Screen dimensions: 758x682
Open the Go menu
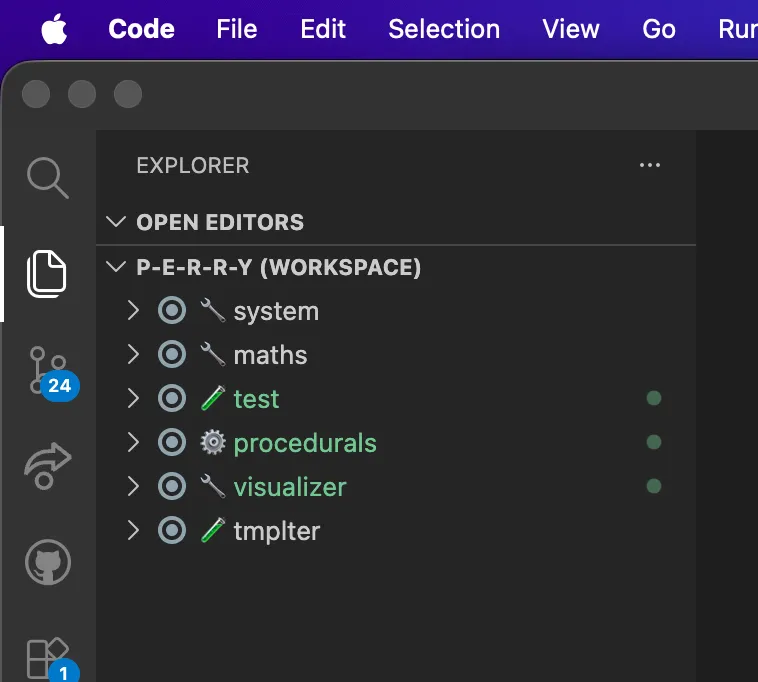[x=659, y=29]
